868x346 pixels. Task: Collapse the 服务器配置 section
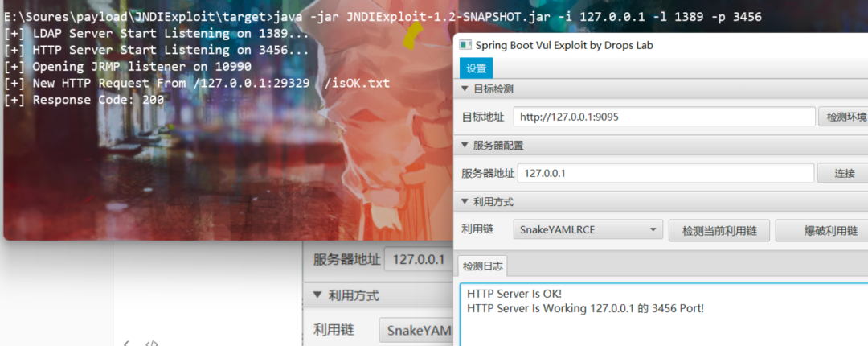tap(465, 146)
